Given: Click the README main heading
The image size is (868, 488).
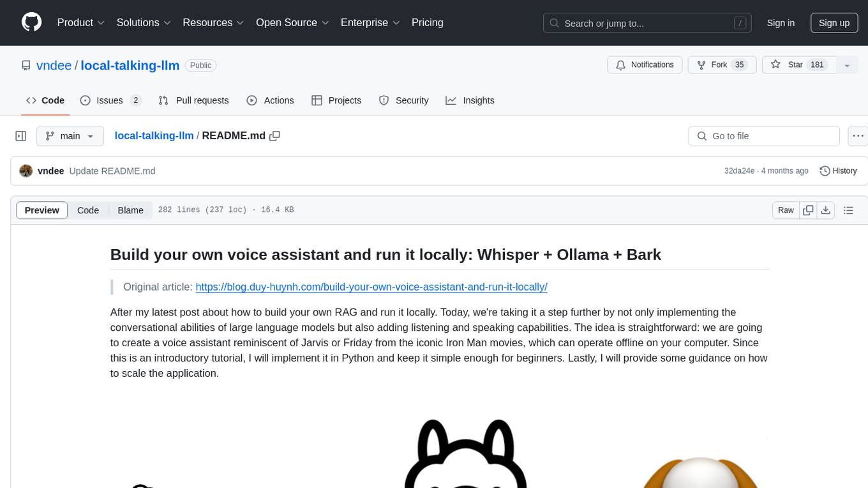Looking at the screenshot, I should tap(385, 254).
